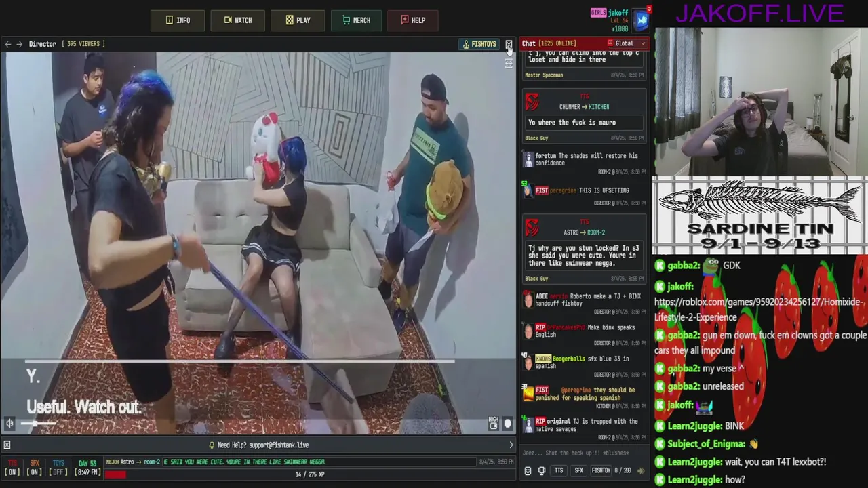Screen dimensions: 868x488
Task: Go back with the left arrow beside Director
Action: 8,44
